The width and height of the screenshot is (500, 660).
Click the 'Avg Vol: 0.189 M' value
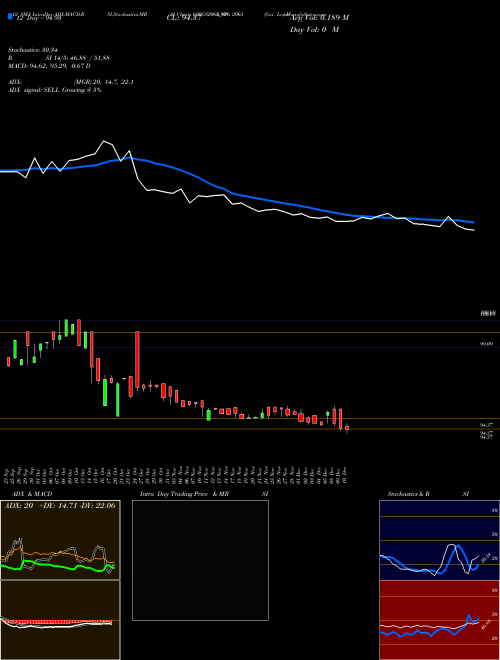(x=319, y=17)
